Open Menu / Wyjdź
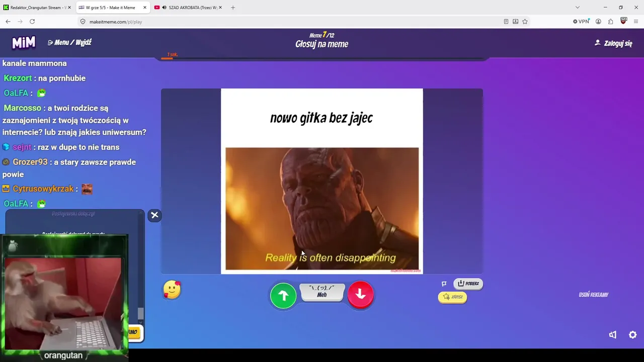Screen dimensions: 644x362 [x=69, y=43]
